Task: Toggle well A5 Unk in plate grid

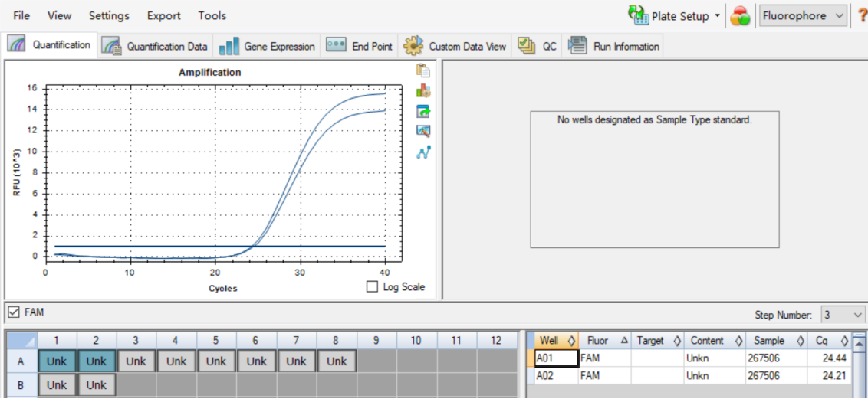Action: pos(216,361)
